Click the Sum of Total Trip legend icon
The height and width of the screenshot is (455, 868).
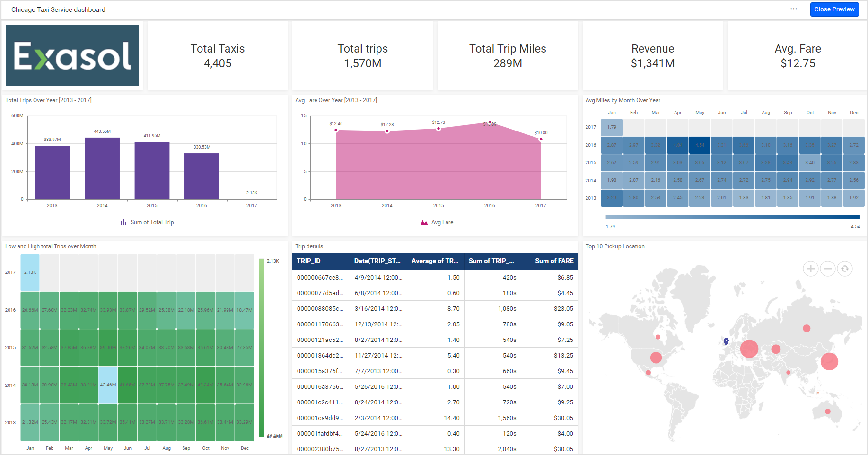[x=123, y=222]
